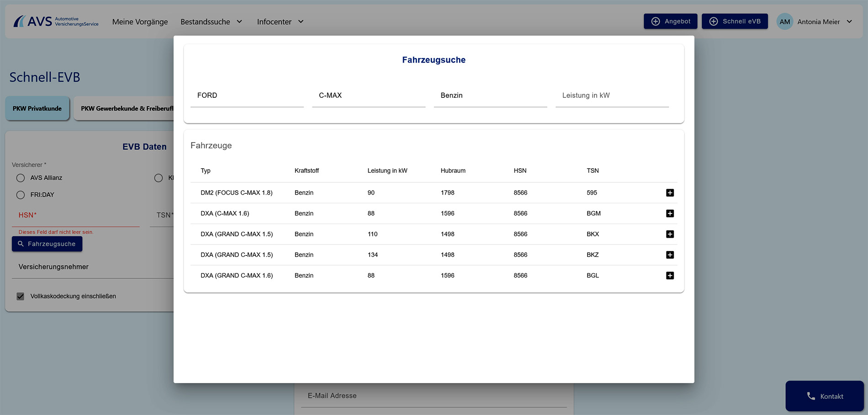Add vehicle with TSN BKX via plus icon
The image size is (868, 415).
[670, 234]
